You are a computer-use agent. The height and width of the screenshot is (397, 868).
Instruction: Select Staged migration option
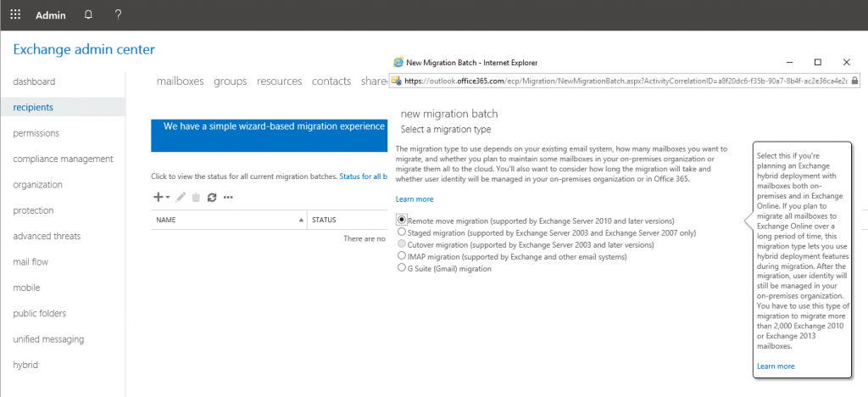[x=401, y=232]
